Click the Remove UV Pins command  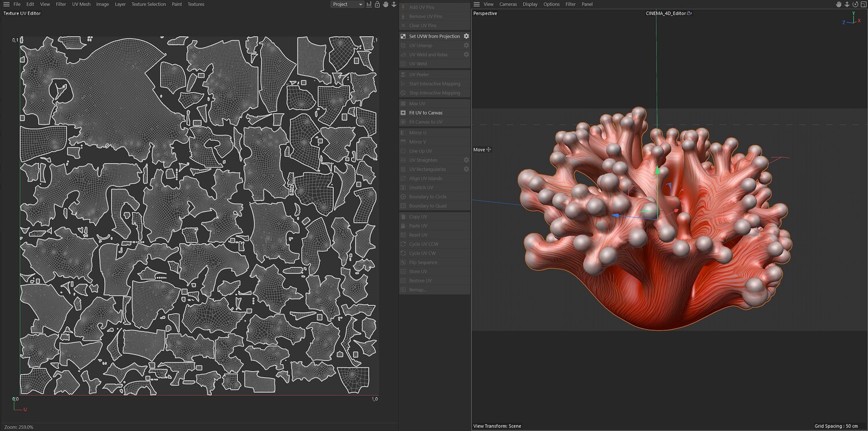[x=435, y=16]
